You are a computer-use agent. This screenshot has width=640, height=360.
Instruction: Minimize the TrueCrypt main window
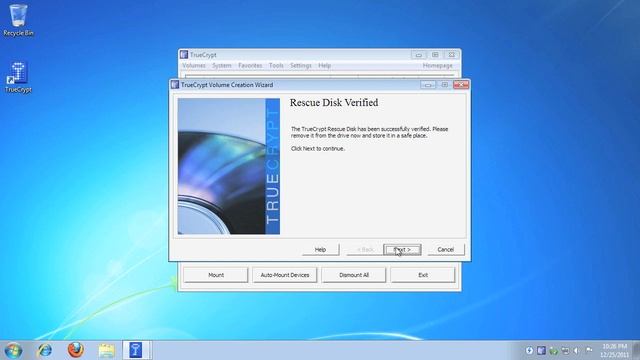point(418,54)
